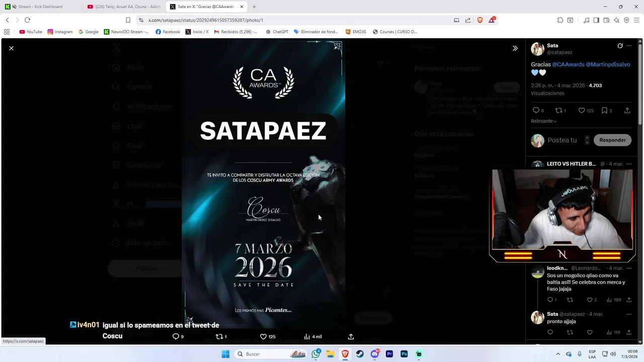Screen dimensions: 644x362
Task: Open the Windows Start menu
Action: 225,354
